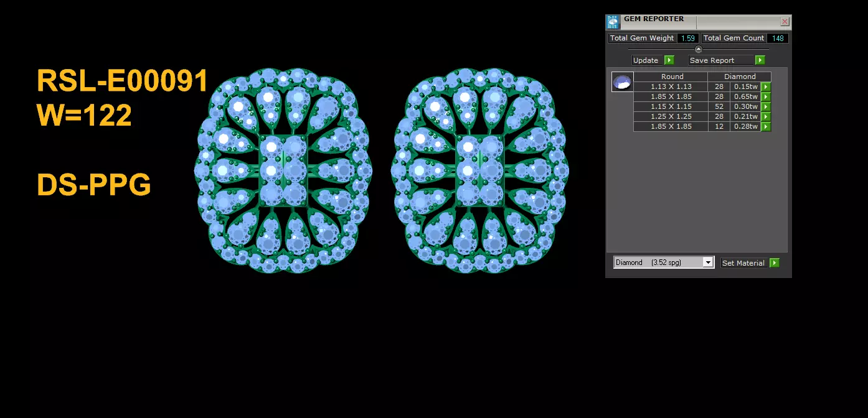Close the Gem Reporter panel
This screenshot has width=868, height=418.
click(785, 22)
